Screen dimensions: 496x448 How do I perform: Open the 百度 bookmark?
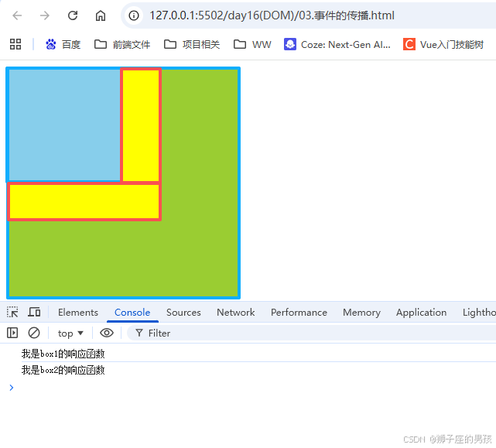pos(63,44)
